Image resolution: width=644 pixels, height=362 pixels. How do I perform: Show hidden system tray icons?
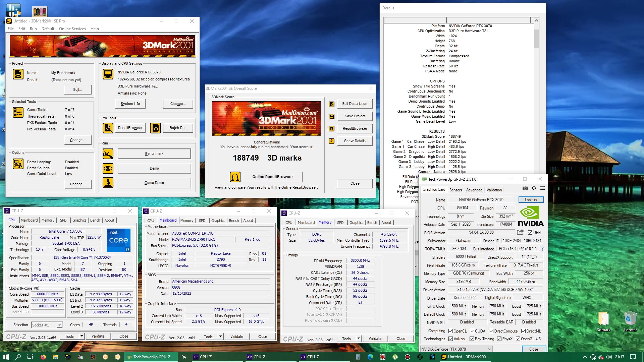[585, 357]
